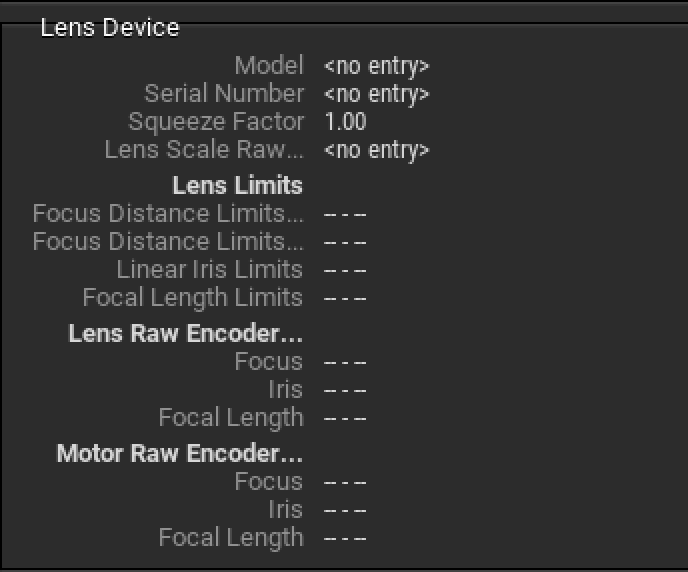Click the Lens Device panel title
This screenshot has width=688, height=572.
pyautogui.click(x=110, y=28)
